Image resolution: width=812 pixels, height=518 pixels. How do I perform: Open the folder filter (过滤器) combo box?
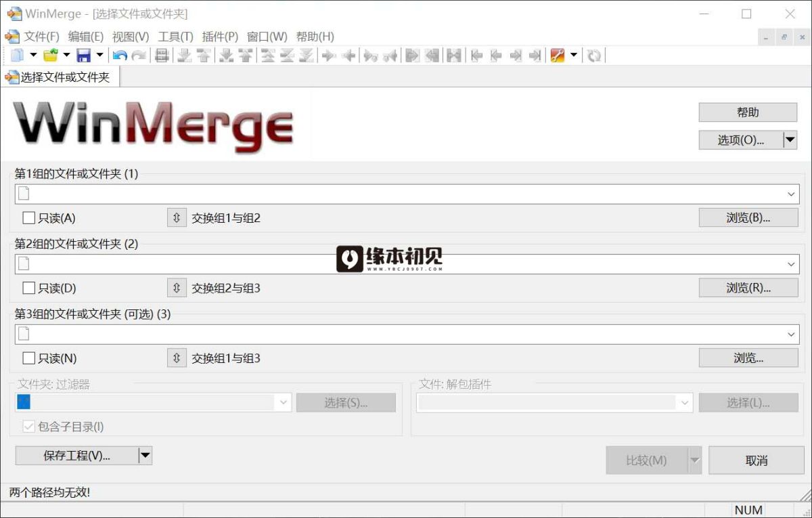154,402
